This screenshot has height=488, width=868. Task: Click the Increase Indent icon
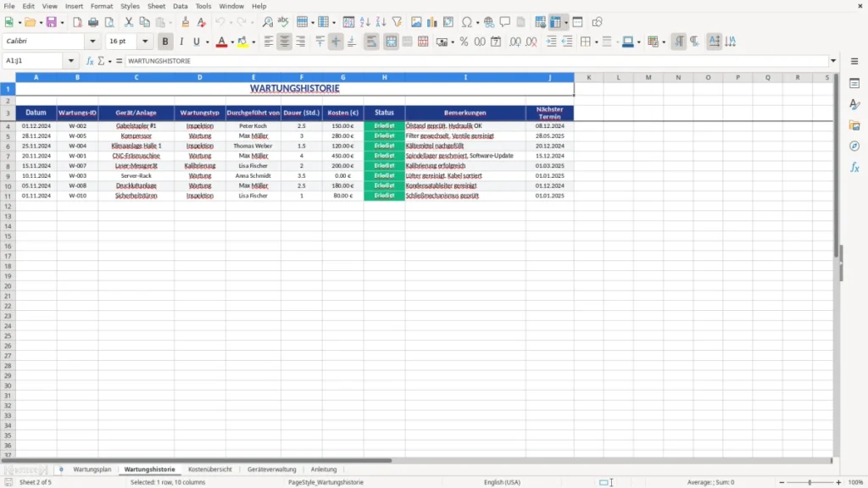click(x=551, y=42)
